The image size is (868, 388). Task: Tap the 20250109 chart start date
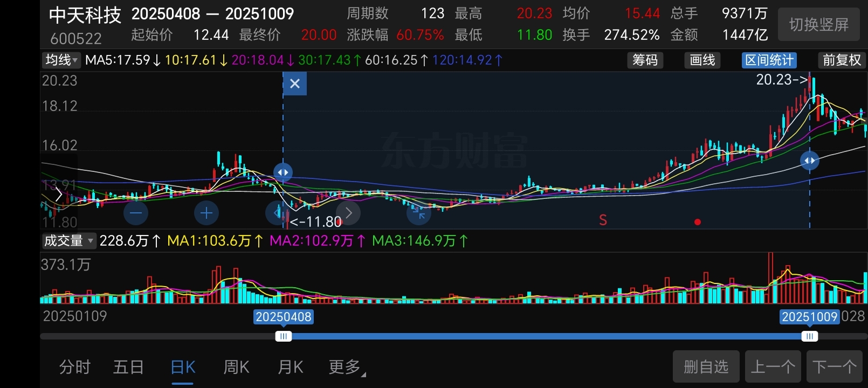pyautogui.click(x=75, y=316)
